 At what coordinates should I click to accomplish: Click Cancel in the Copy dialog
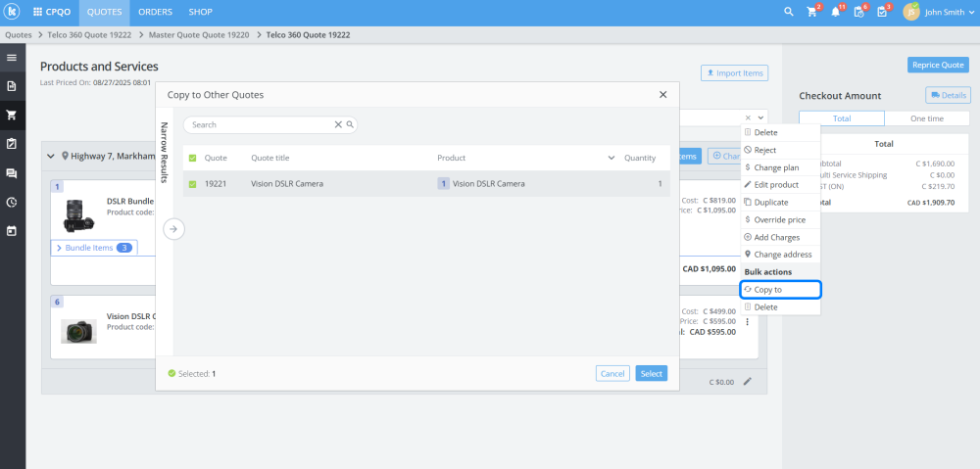[x=612, y=373]
